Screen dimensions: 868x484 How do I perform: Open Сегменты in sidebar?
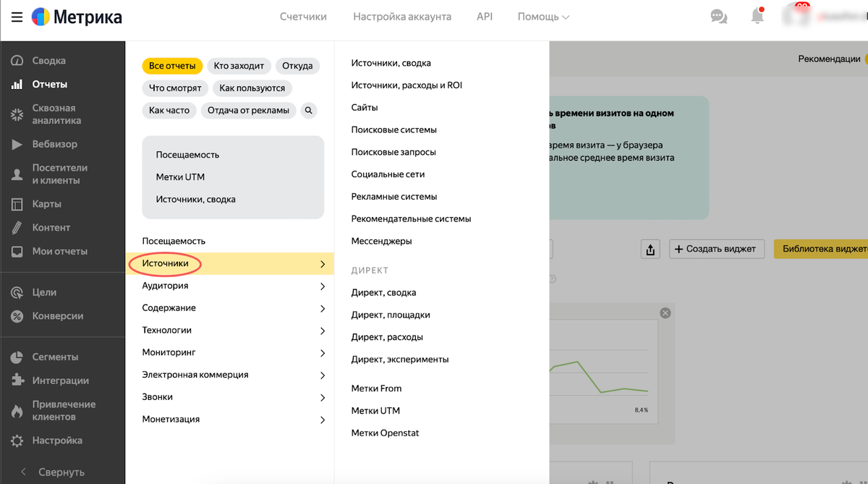(x=55, y=357)
